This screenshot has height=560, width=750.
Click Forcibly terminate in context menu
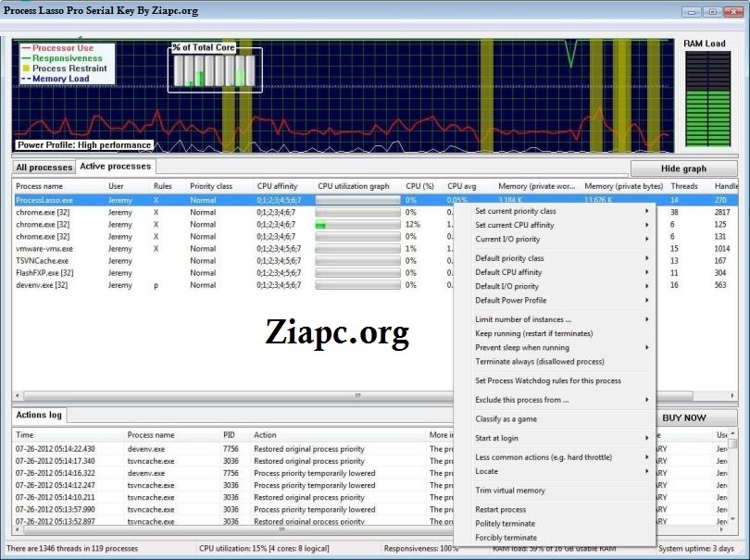pyautogui.click(x=506, y=538)
